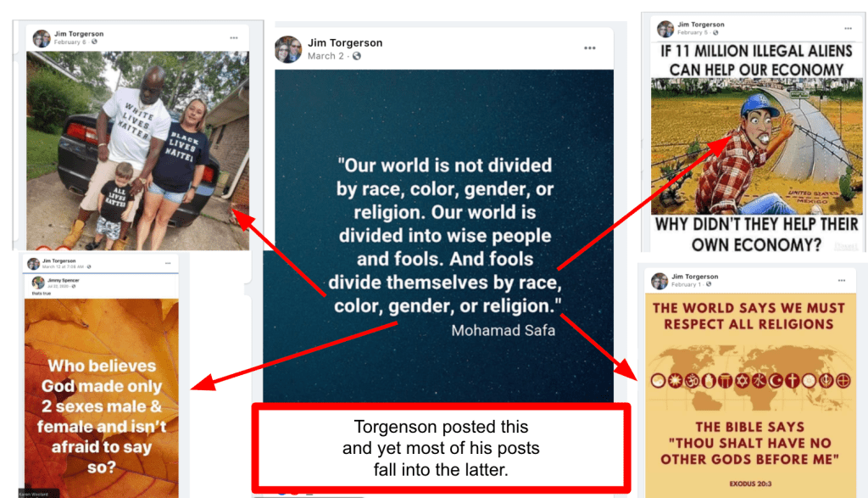Open options menu on February 5 post
The width and height of the screenshot is (868, 498).
(x=848, y=28)
